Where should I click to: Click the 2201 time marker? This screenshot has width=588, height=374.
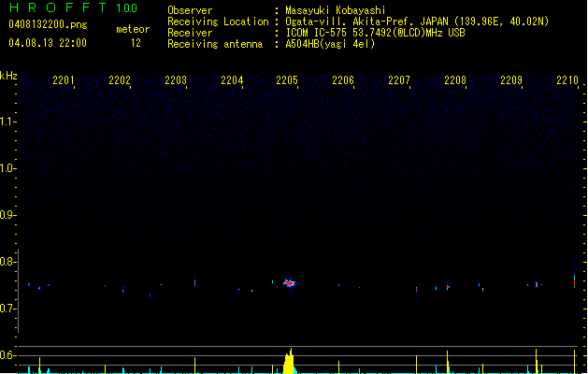tap(64, 81)
